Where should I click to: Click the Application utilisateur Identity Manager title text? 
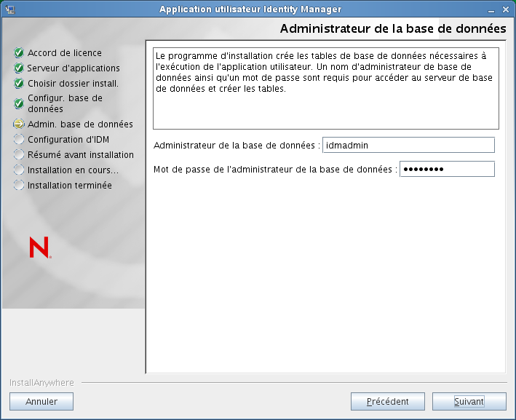pyautogui.click(x=250, y=9)
